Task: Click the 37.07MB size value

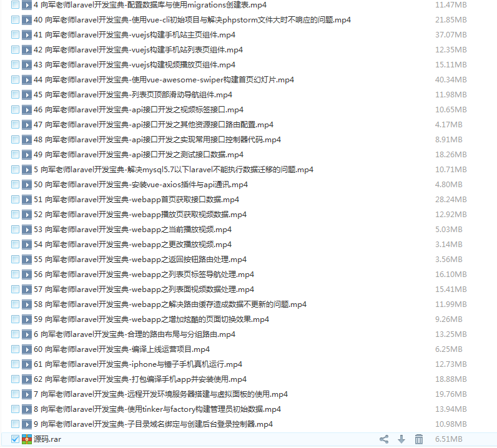Action: click(x=451, y=35)
